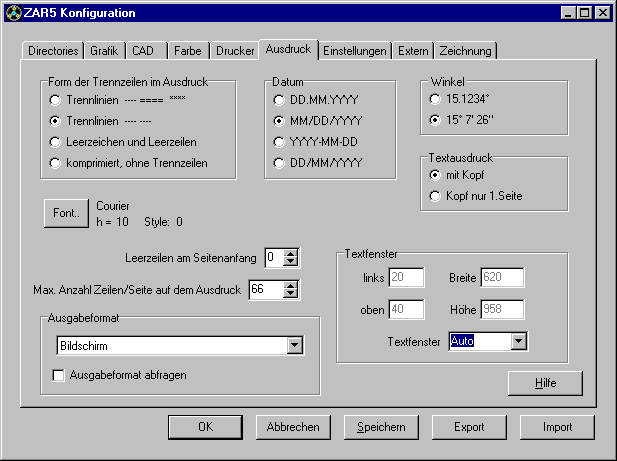Open the Drucker tab
617x461 pixels.
coord(234,49)
